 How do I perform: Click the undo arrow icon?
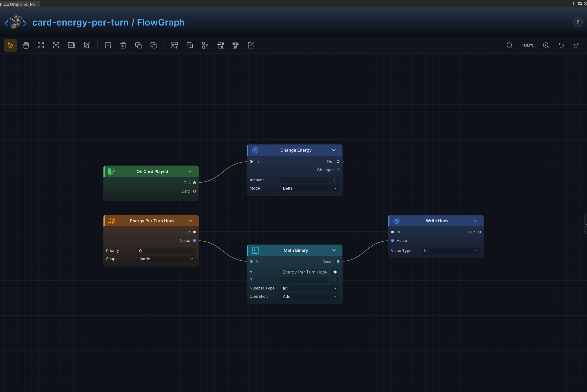tap(561, 45)
